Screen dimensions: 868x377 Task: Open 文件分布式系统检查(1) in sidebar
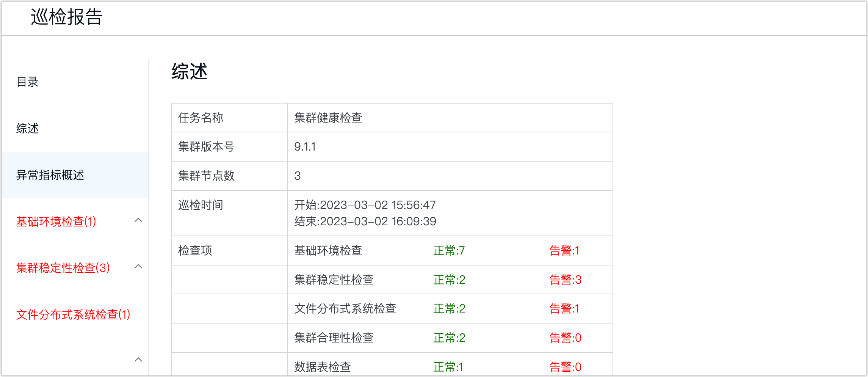pyautogui.click(x=73, y=314)
